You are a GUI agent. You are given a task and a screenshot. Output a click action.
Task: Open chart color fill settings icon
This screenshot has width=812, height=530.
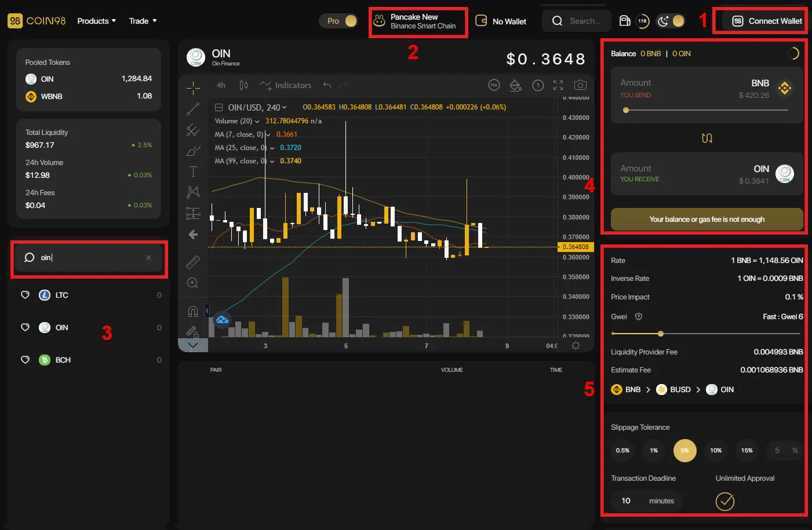[x=515, y=85]
